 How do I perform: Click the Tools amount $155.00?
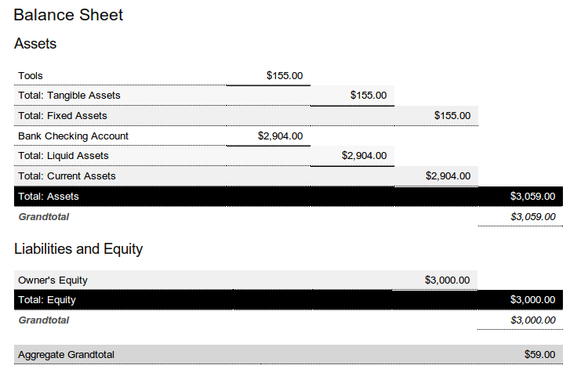point(284,76)
